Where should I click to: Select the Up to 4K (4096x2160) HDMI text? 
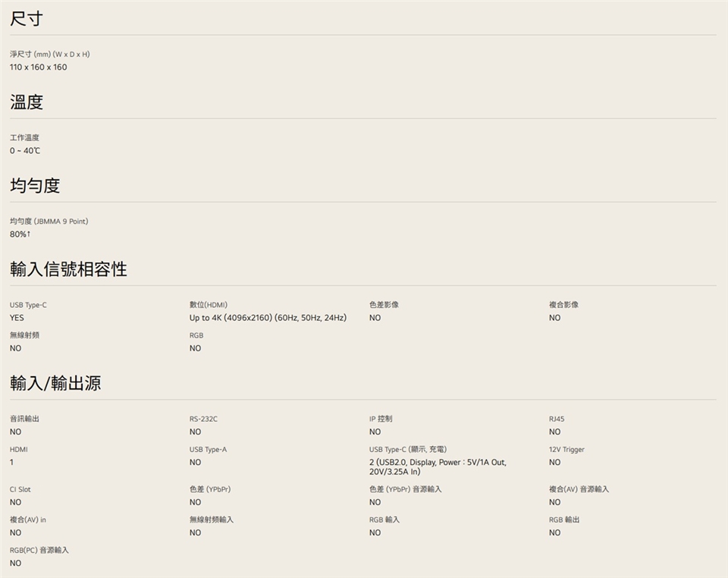[268, 318]
